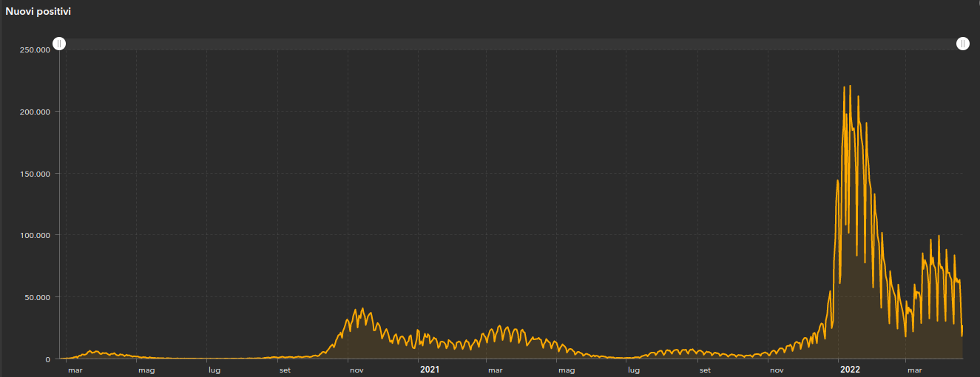Click the right range slider handle
The image size is (980, 377).
[962, 44]
